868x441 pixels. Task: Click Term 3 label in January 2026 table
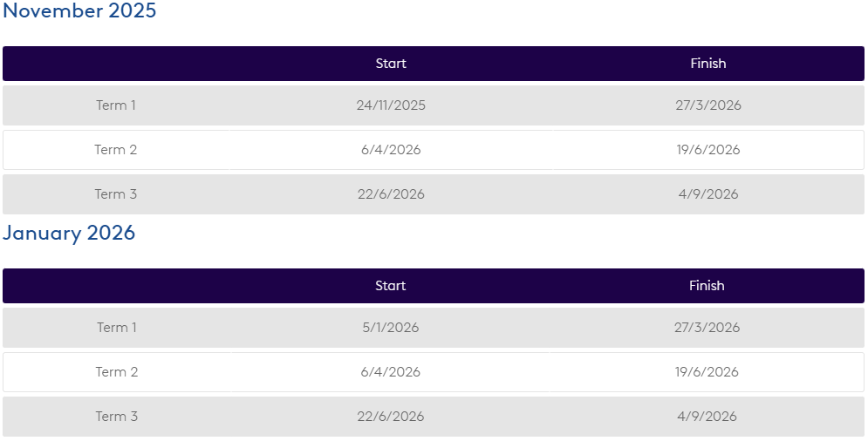[x=117, y=417]
